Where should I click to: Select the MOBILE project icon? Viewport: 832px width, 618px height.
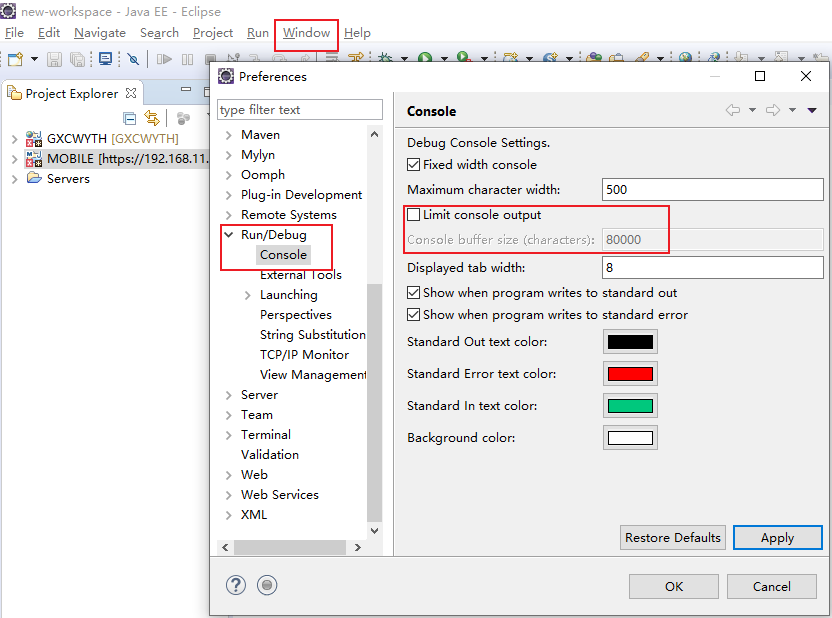point(33,159)
